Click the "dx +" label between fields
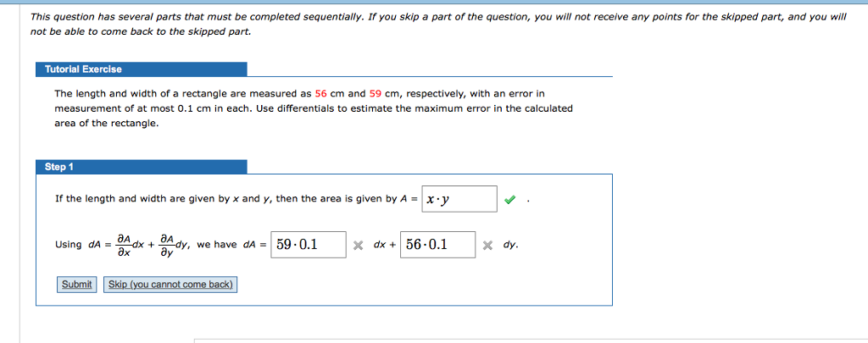The width and height of the screenshot is (868, 343). [385, 245]
